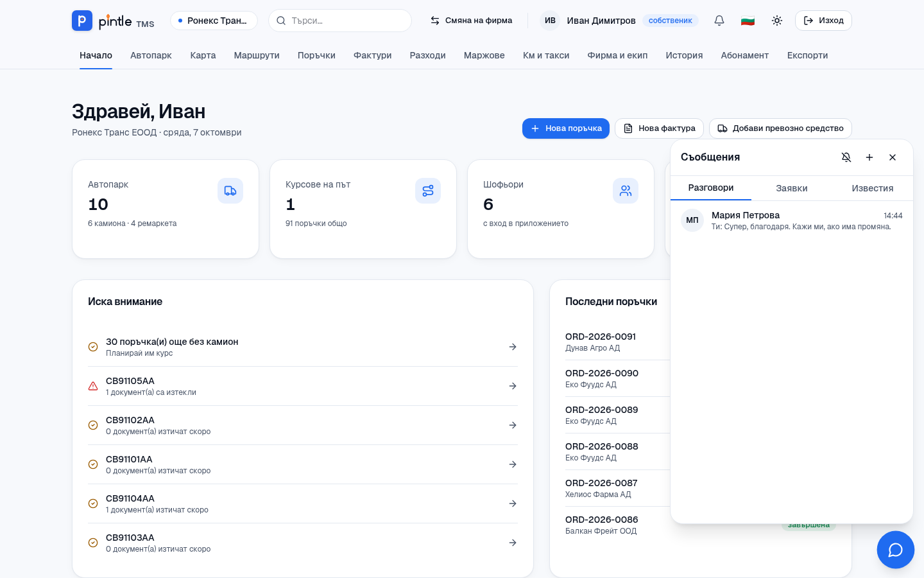Open Фактури navigation item

[x=373, y=55]
